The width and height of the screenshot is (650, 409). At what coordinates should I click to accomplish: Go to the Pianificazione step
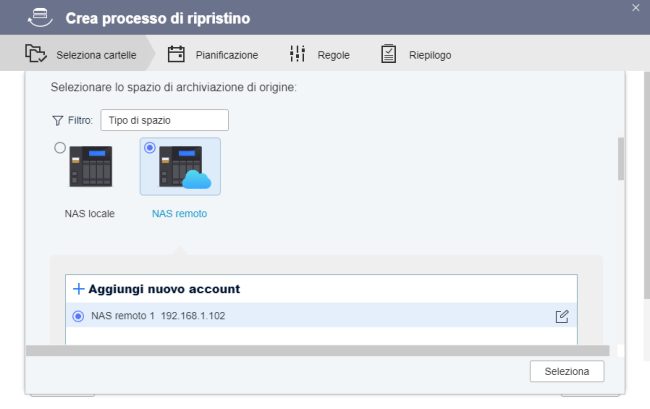coord(213,55)
